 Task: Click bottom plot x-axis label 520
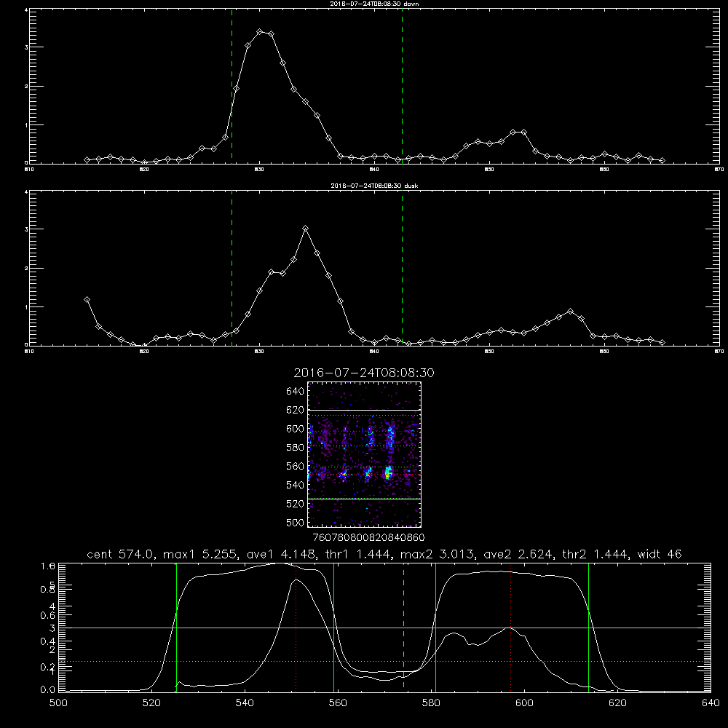click(152, 703)
